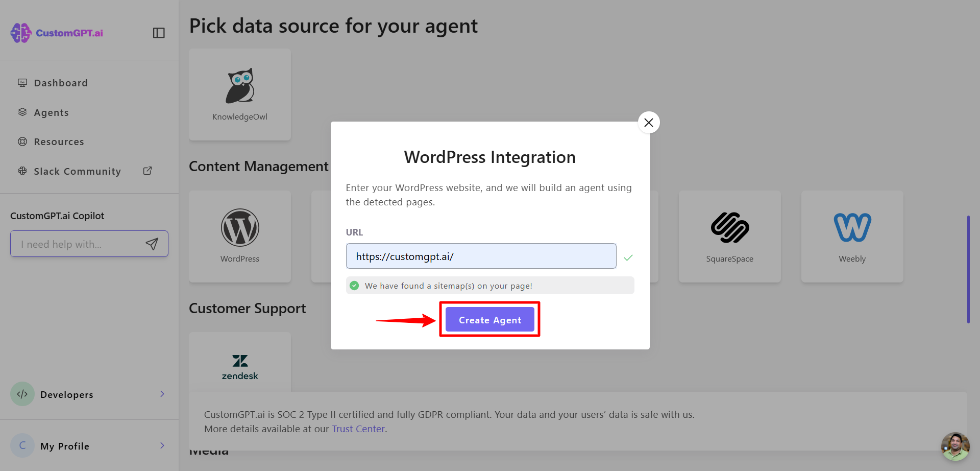Select the SquareSpace data source
The height and width of the screenshot is (471, 980).
tap(730, 237)
